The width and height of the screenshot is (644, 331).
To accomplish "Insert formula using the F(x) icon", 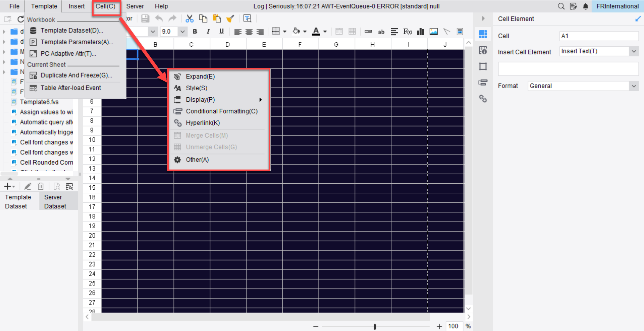I will point(408,32).
